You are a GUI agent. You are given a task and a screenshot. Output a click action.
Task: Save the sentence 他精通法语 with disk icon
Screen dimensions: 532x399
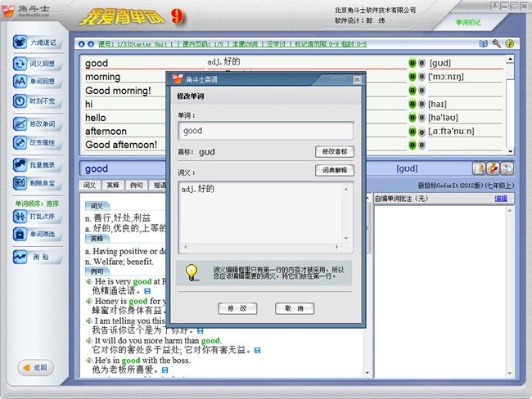coord(147,291)
